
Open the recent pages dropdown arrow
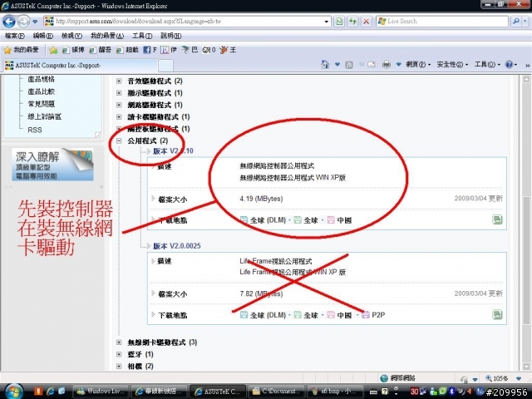click(35, 22)
